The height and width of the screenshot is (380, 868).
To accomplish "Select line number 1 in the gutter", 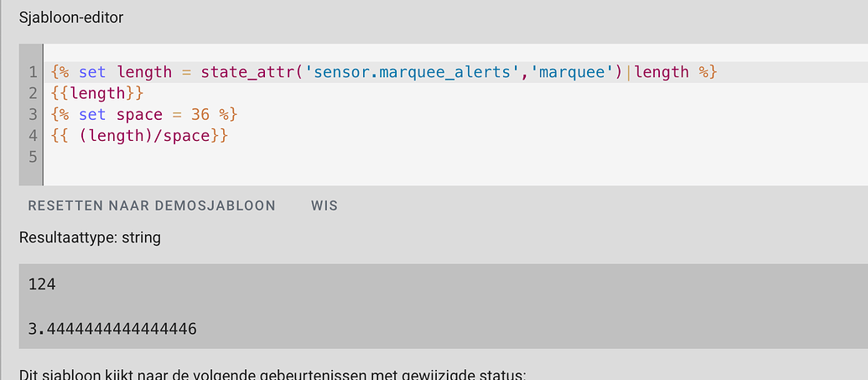I will (x=33, y=72).
